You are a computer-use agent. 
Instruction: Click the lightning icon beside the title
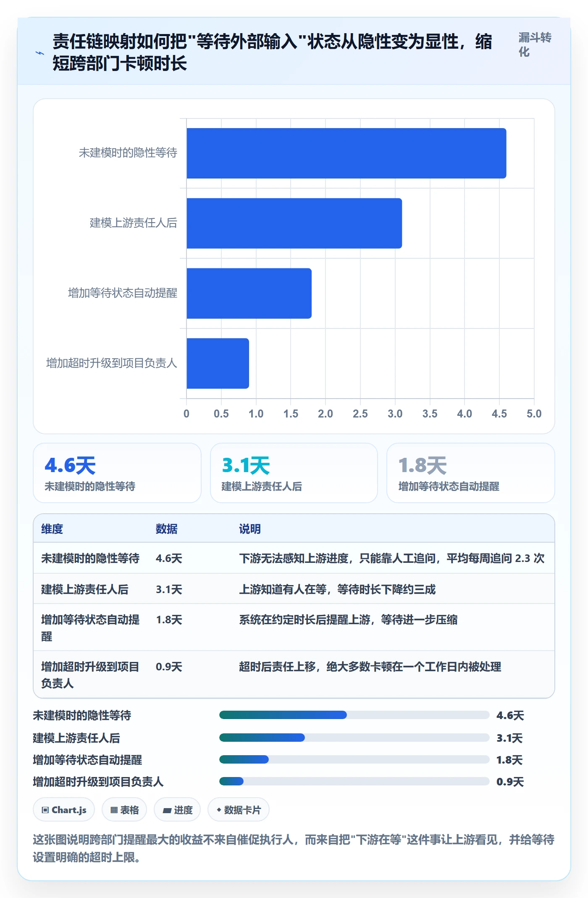tap(39, 53)
